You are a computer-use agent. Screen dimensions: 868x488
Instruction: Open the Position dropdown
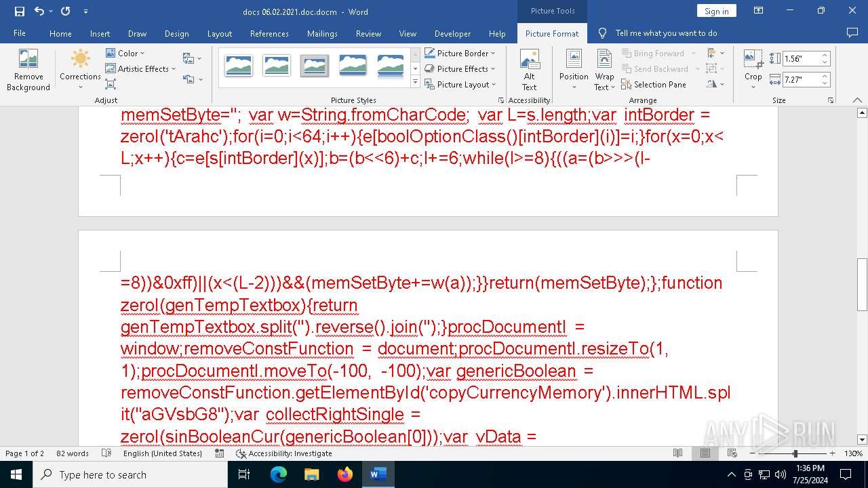pos(574,70)
